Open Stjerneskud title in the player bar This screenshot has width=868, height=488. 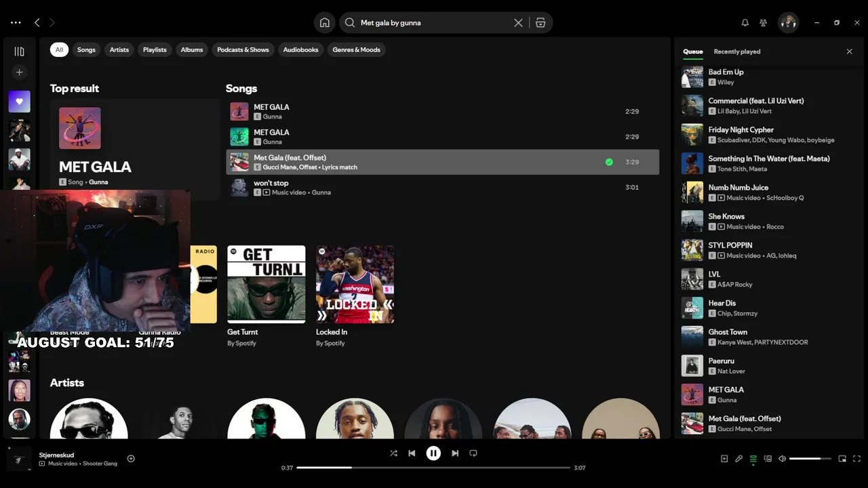pos(56,455)
